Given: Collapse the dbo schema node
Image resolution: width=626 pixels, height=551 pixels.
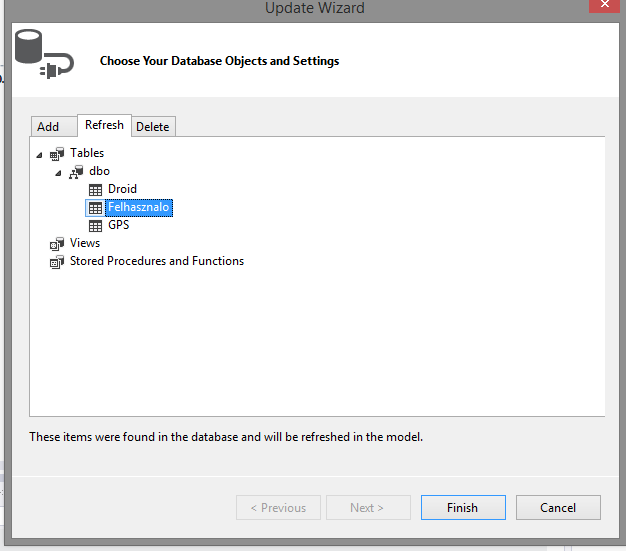Looking at the screenshot, I should coord(58,173).
